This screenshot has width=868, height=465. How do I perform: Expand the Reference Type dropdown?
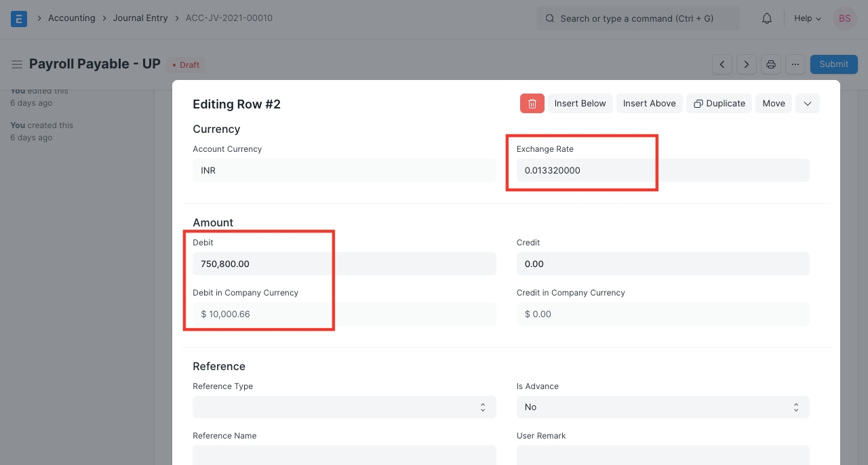[x=344, y=407]
